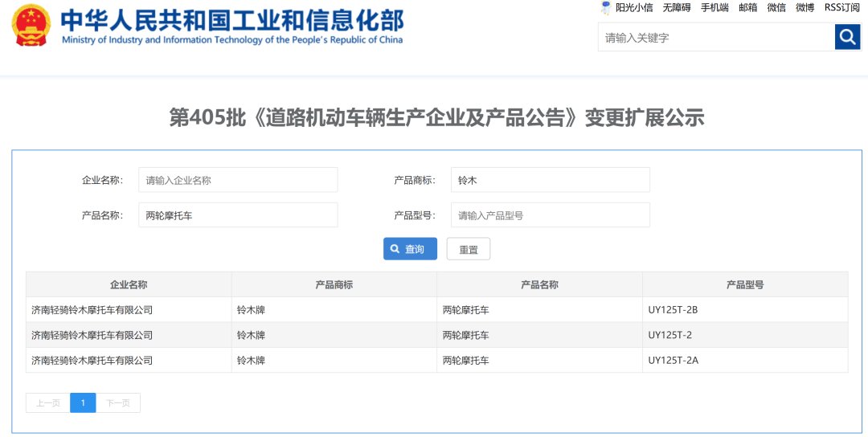This screenshot has height=437, width=868.
Task: Focus the 请输入关键字 search field
Action: 716,38
